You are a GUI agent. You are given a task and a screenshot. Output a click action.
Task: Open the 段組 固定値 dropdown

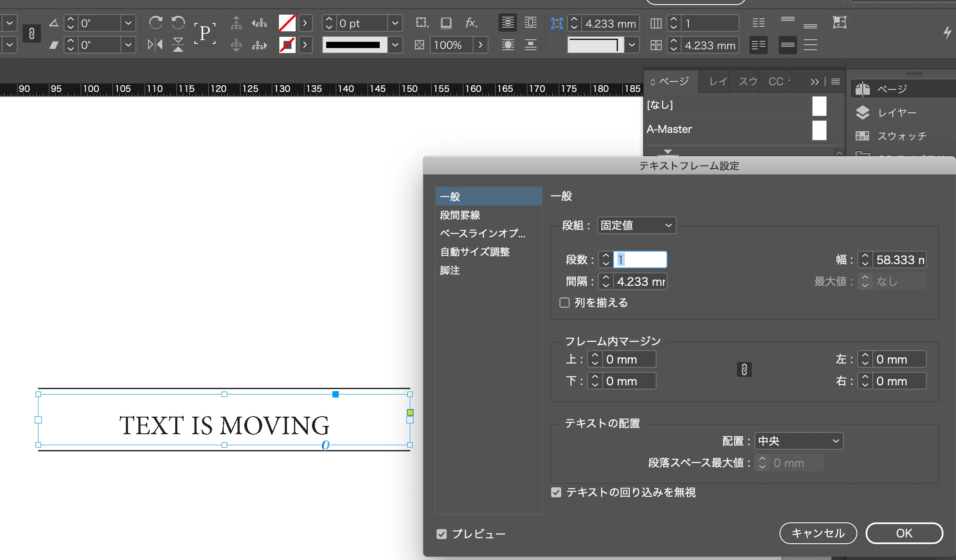636,226
